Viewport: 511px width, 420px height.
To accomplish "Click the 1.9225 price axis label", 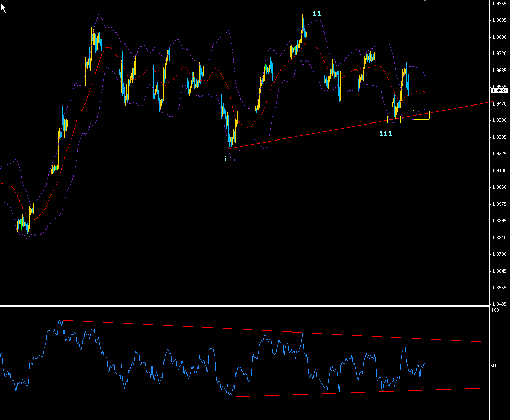I will point(499,154).
